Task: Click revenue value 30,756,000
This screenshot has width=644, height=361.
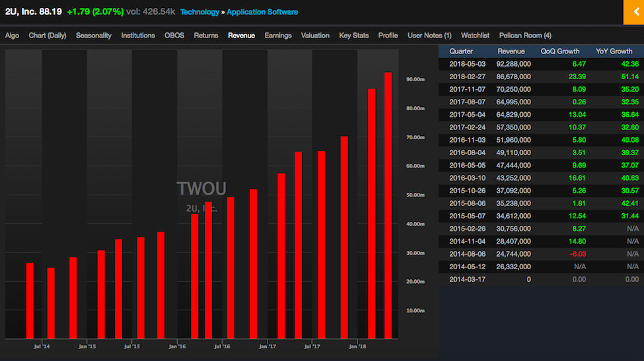Action: tap(513, 229)
